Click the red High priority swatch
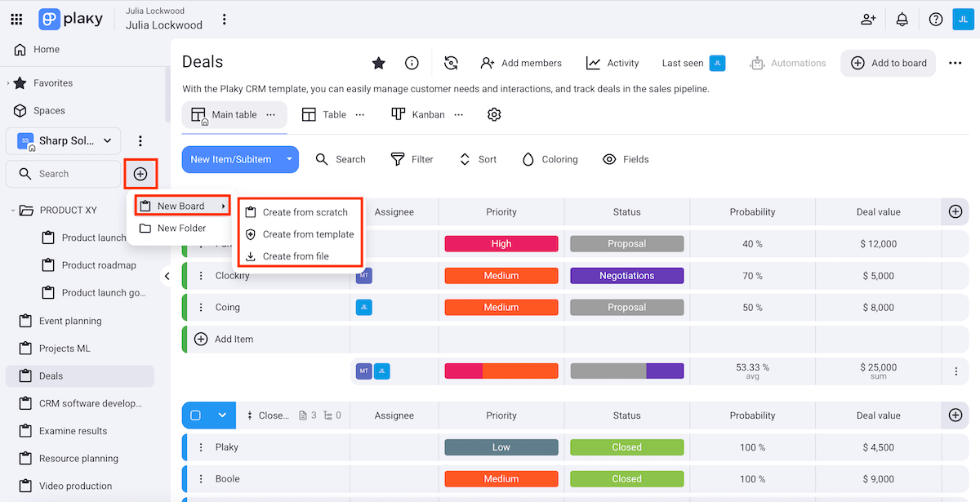This screenshot has height=502, width=980. 501,243
